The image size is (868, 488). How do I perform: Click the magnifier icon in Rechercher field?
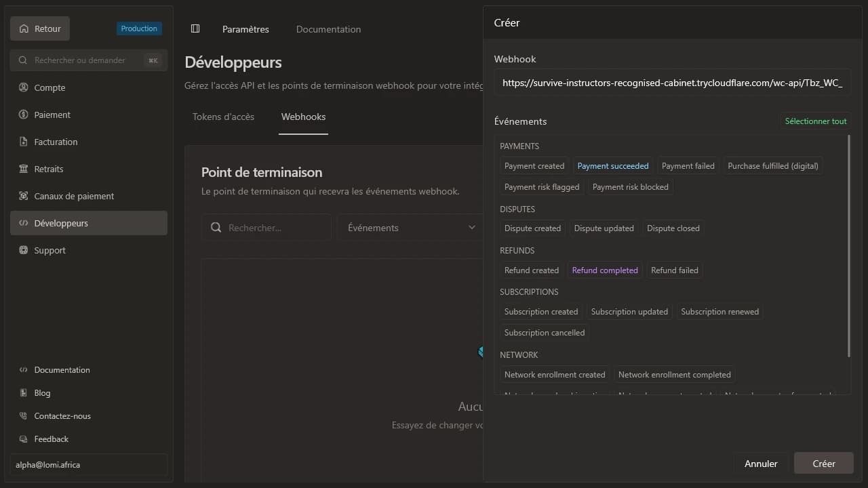pos(216,228)
